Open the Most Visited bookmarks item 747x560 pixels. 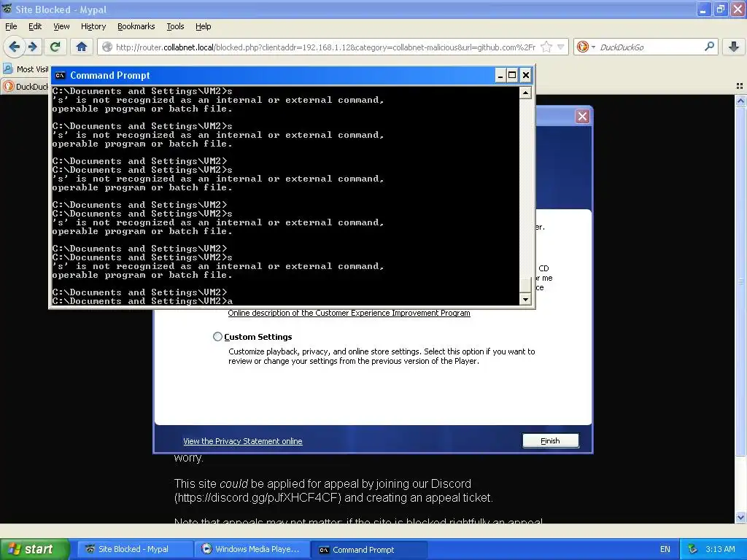pos(26,69)
